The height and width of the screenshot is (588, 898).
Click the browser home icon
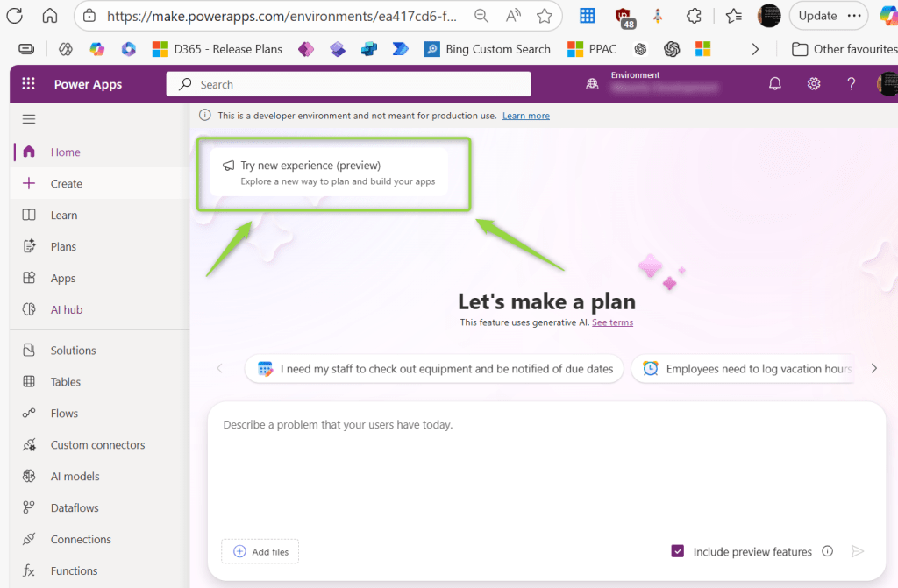[x=50, y=16]
